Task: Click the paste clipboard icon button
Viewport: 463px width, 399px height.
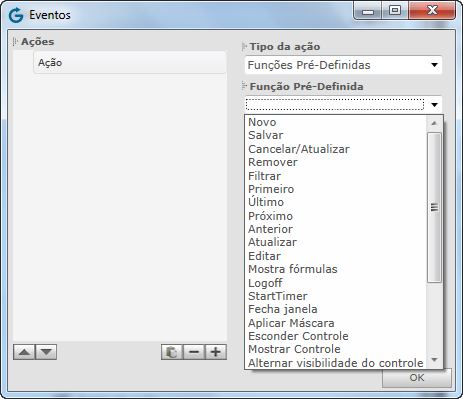Action: tap(172, 352)
